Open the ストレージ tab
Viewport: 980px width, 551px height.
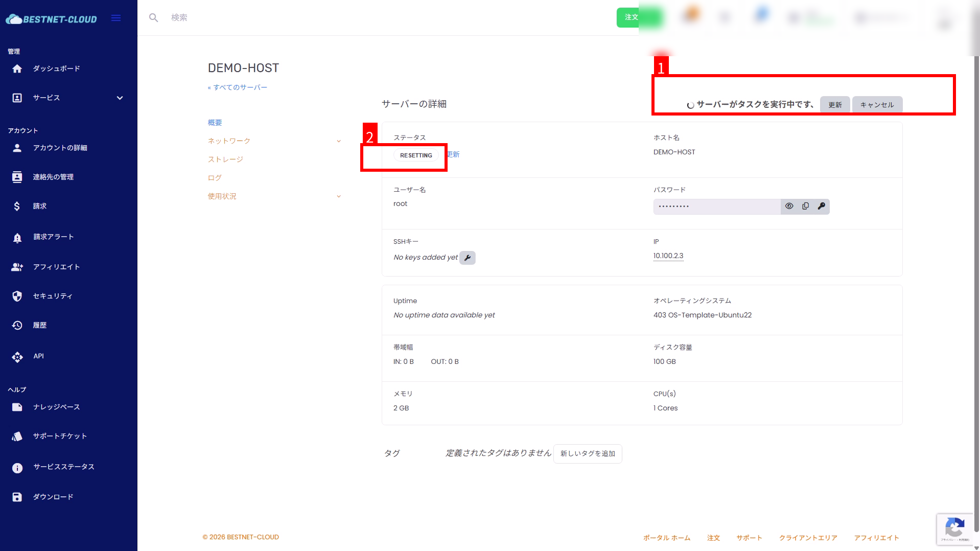(x=225, y=159)
